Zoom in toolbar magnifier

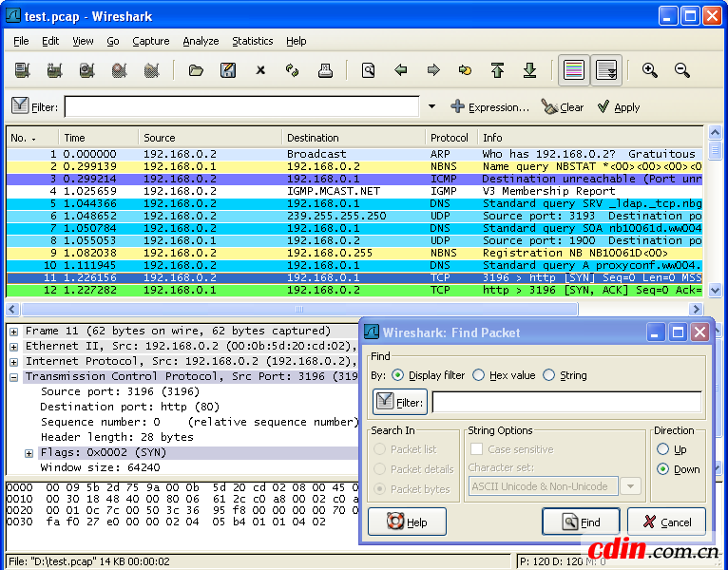pos(649,70)
